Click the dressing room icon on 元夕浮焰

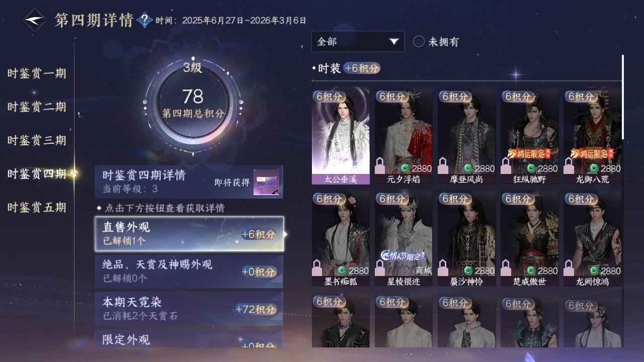click(380, 165)
